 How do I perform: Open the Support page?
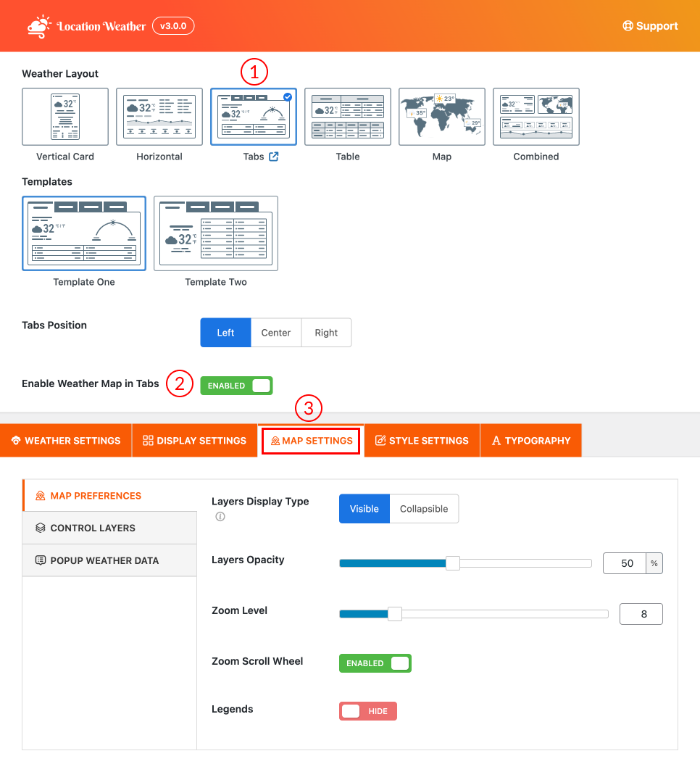pos(649,25)
